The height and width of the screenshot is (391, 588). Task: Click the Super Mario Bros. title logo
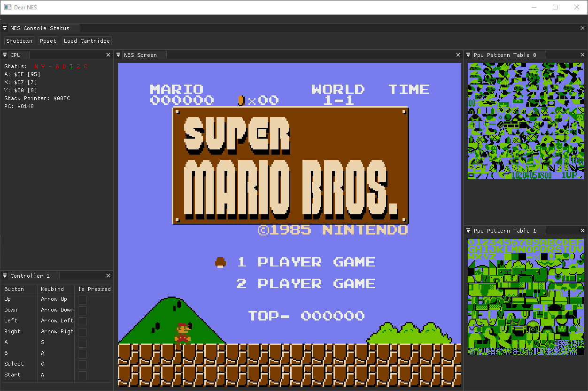click(x=291, y=165)
